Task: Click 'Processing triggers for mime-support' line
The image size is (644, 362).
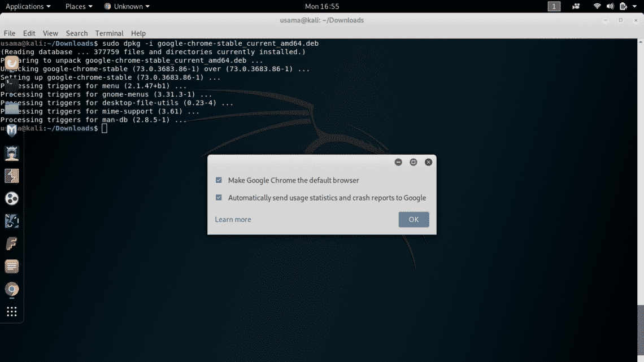Action: 100,111
